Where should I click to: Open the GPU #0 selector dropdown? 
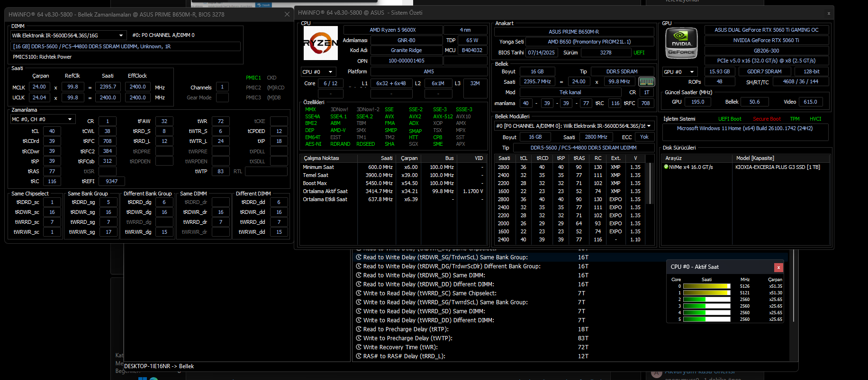tap(680, 72)
